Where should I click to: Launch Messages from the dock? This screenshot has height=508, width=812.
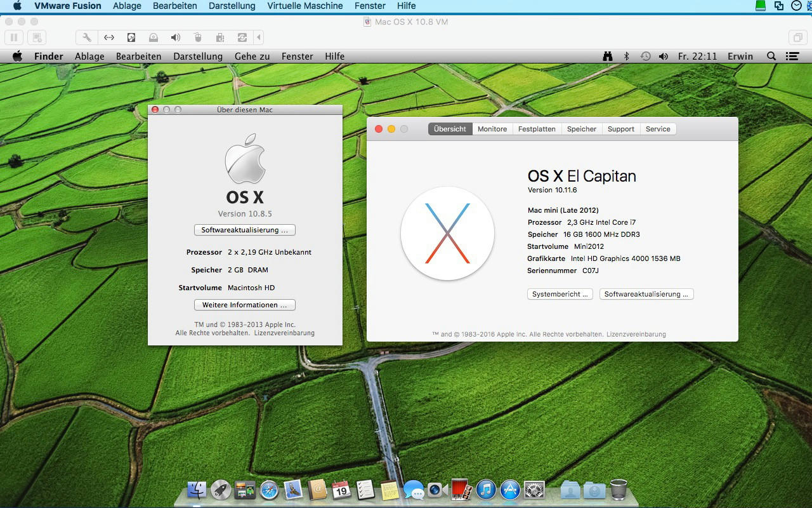414,490
